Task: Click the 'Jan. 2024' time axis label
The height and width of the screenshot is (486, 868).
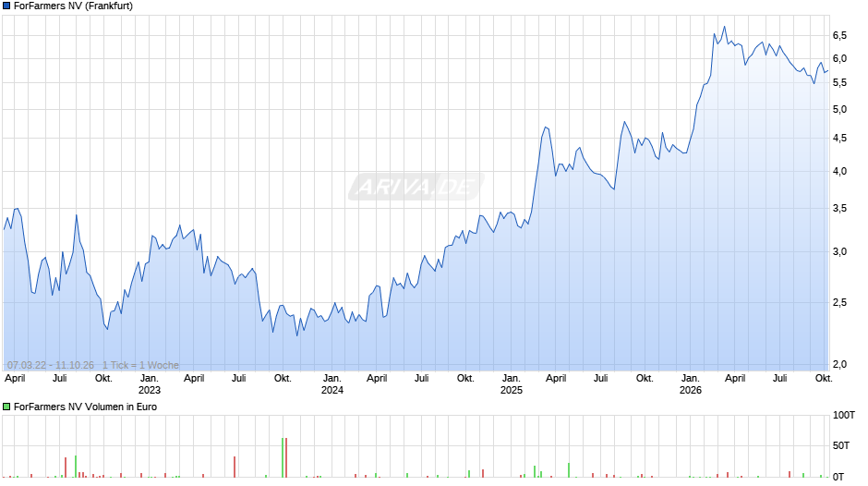Action: pyautogui.click(x=332, y=384)
